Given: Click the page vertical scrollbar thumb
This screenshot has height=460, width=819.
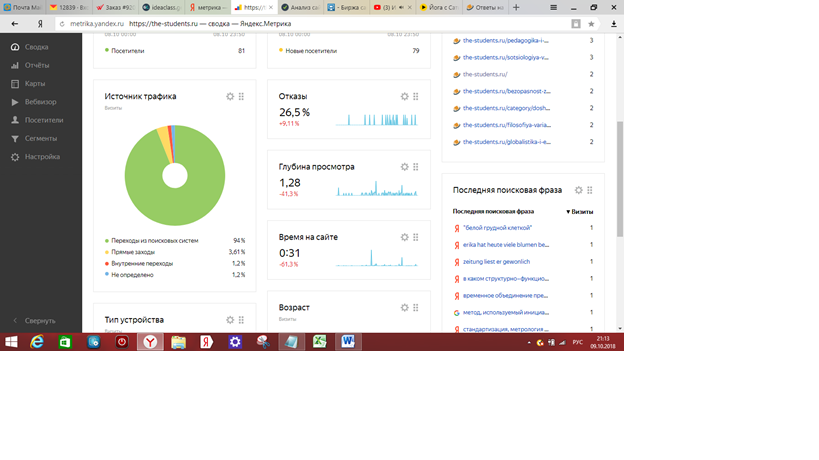Looking at the screenshot, I should tap(620, 179).
